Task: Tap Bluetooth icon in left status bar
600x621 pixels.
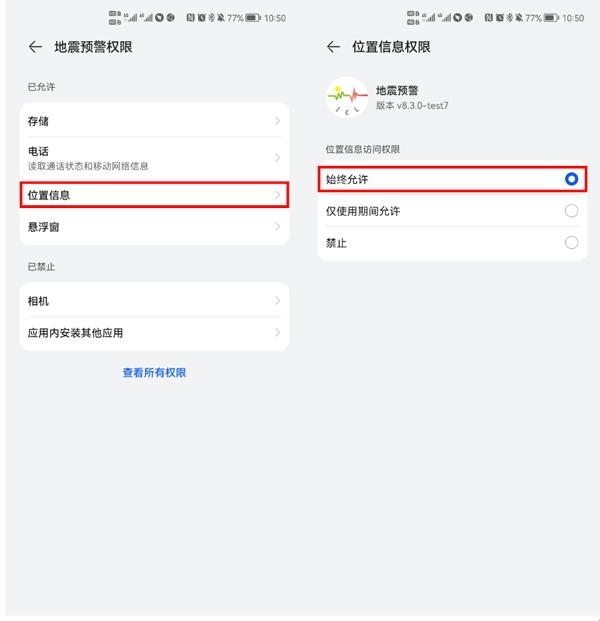Action: [x=211, y=17]
